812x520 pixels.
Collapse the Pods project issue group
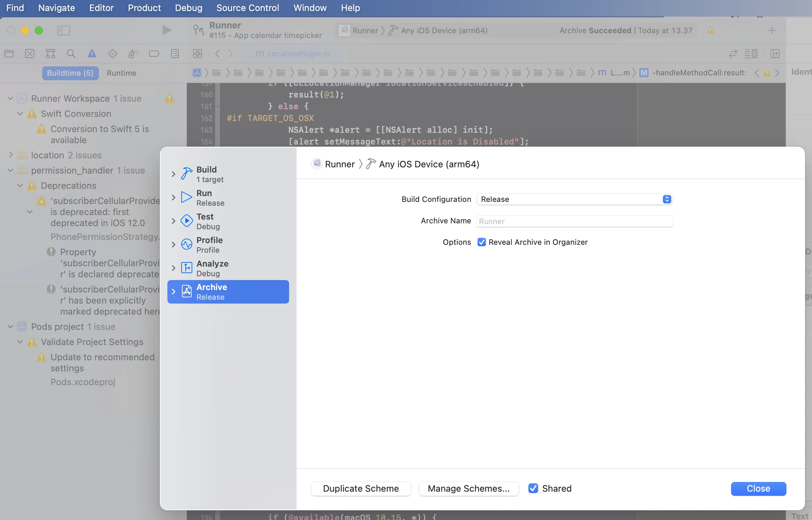pos(11,326)
